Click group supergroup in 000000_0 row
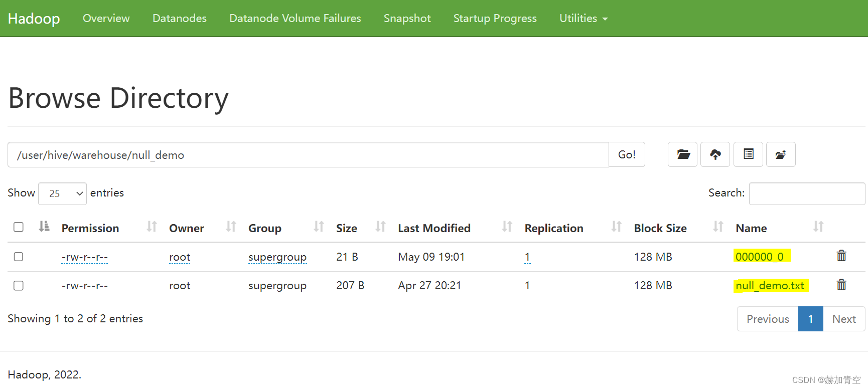 [x=277, y=257]
